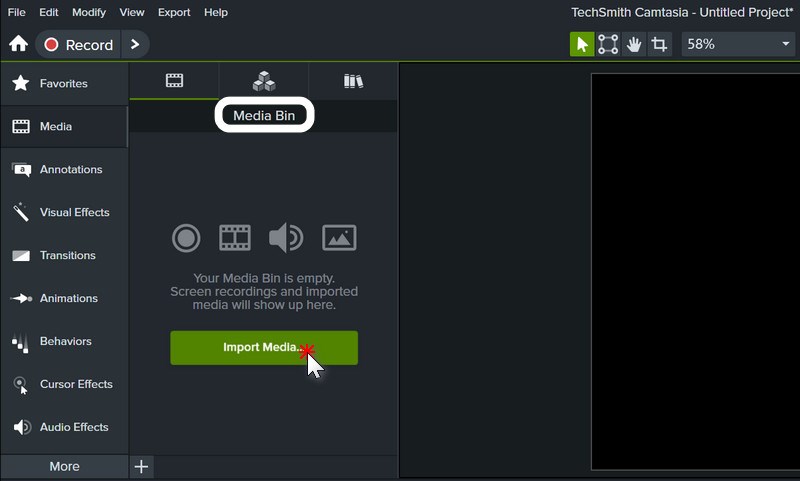Open Favorites star in sidebar
Screen dimensions: 800x481
coord(63,84)
